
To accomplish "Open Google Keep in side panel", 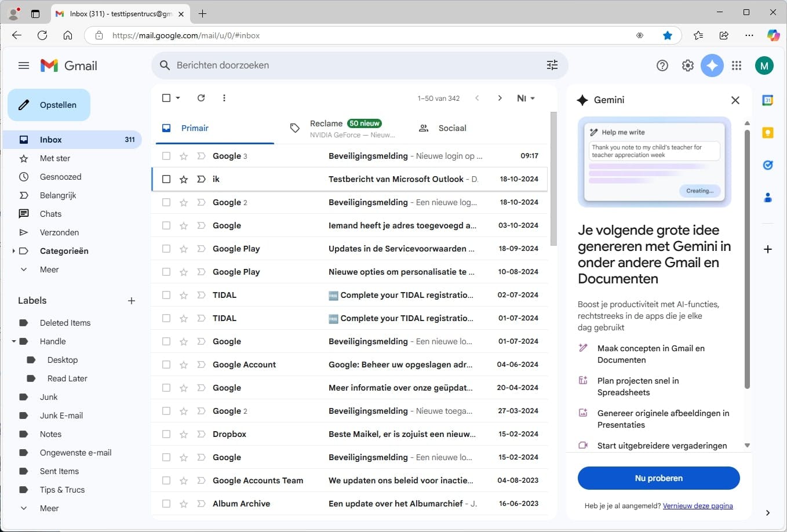I will coord(768,133).
